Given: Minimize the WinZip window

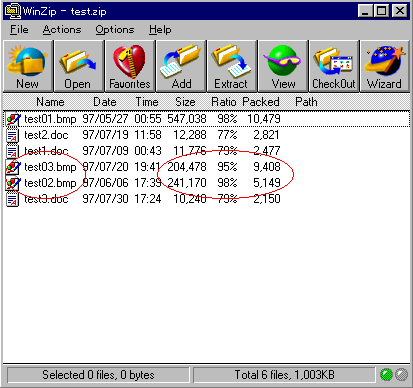Looking at the screenshot, I should [365, 11].
